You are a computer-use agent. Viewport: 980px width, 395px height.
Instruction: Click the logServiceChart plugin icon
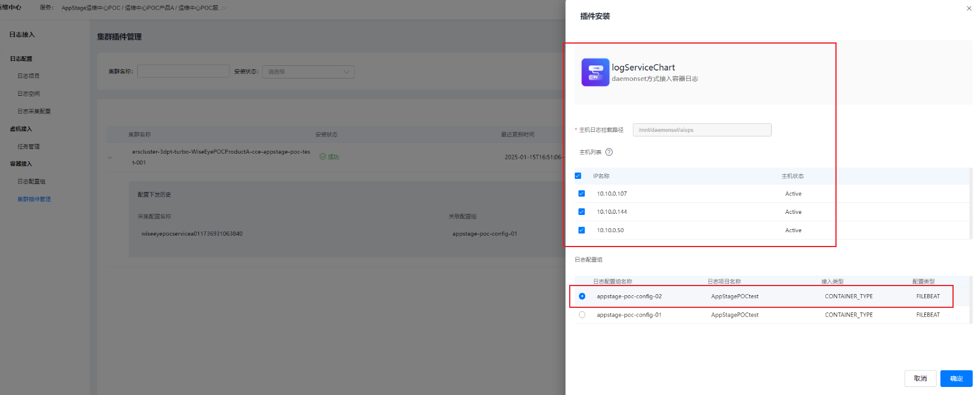click(595, 72)
